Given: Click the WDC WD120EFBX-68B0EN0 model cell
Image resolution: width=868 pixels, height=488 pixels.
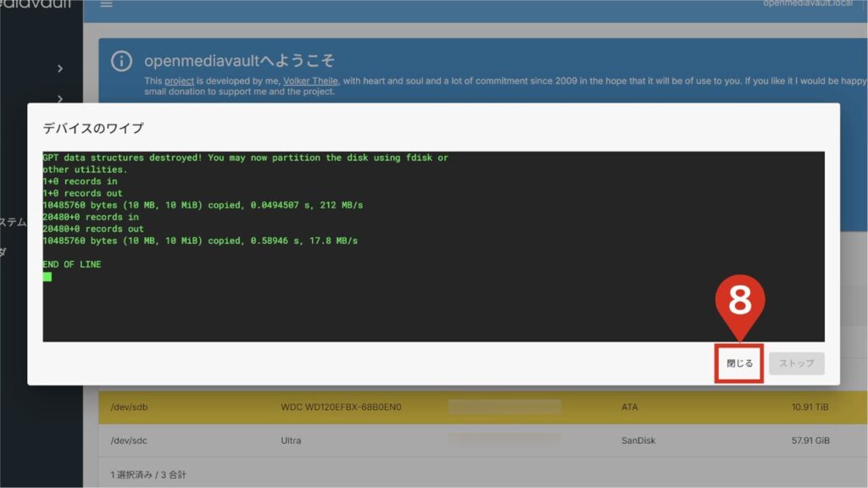Looking at the screenshot, I should click(341, 408).
